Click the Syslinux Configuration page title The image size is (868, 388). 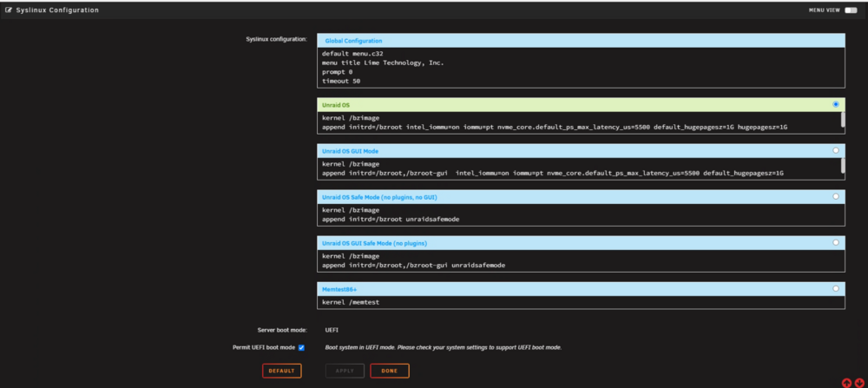tap(57, 10)
